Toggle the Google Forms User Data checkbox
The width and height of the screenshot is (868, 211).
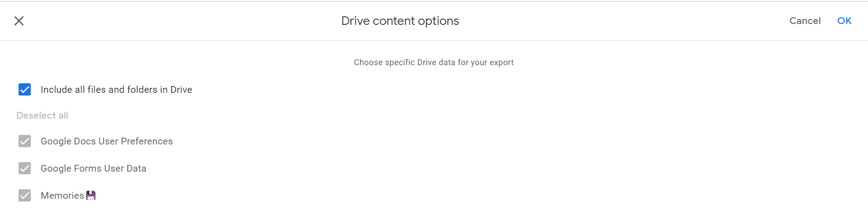tap(25, 168)
